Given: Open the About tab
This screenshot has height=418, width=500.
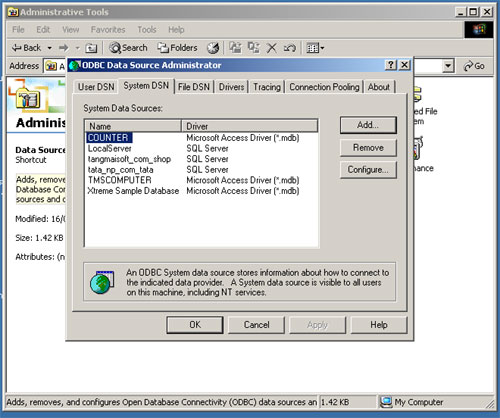Looking at the screenshot, I should coord(379,87).
